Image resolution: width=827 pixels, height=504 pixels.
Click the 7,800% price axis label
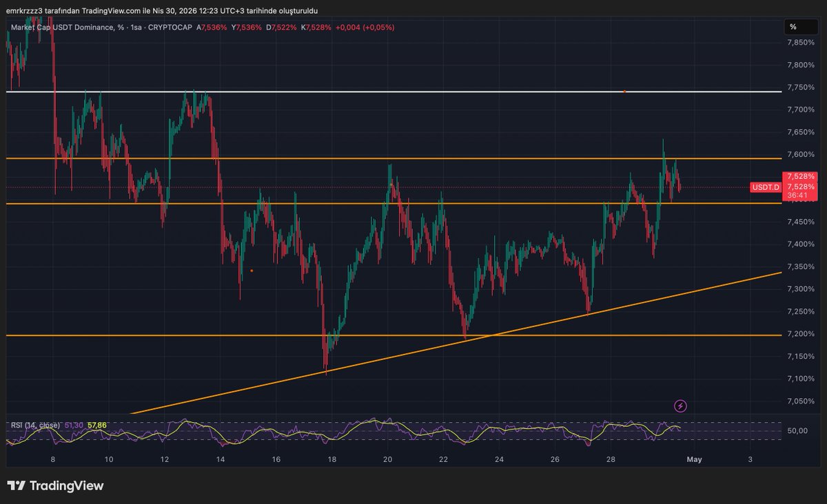pos(801,65)
